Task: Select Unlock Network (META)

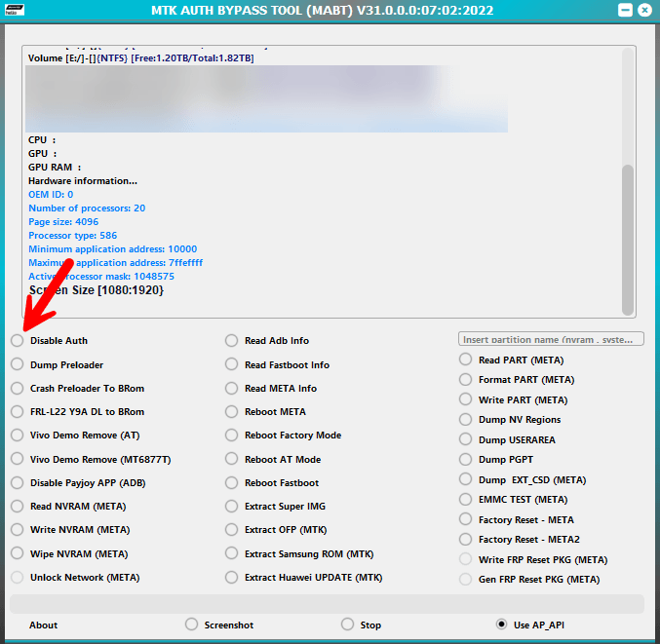Action: click(x=18, y=577)
